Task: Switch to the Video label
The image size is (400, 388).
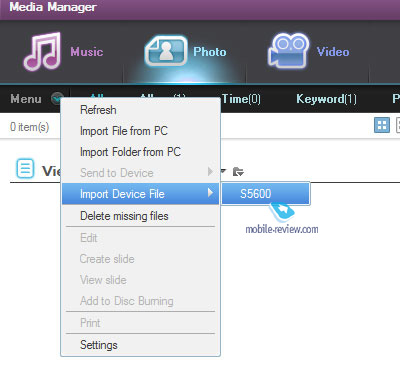Action: [x=333, y=52]
